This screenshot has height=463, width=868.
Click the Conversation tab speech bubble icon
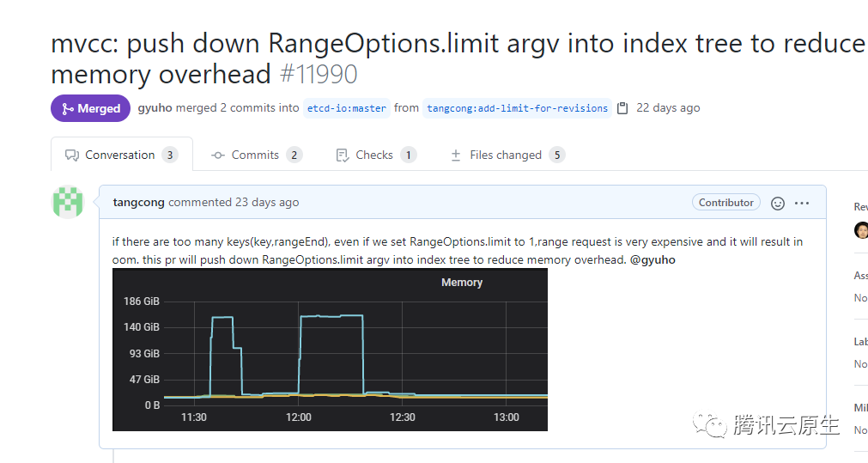(x=72, y=155)
